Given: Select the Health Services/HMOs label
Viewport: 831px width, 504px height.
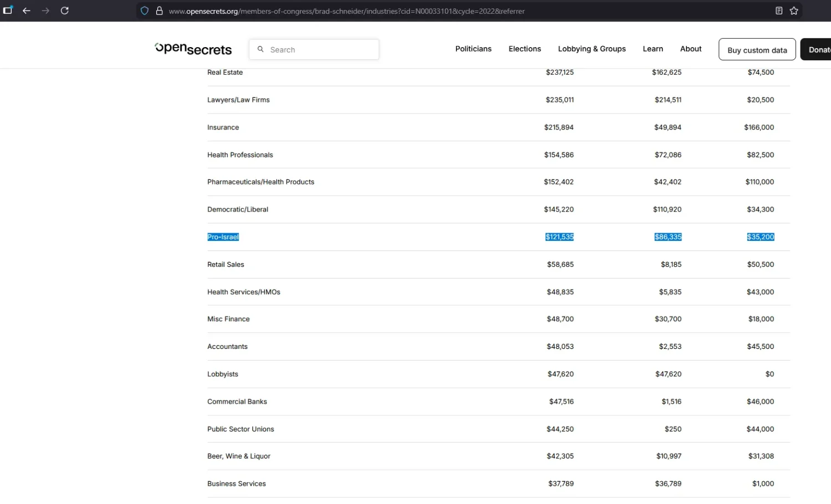Looking at the screenshot, I should [244, 292].
